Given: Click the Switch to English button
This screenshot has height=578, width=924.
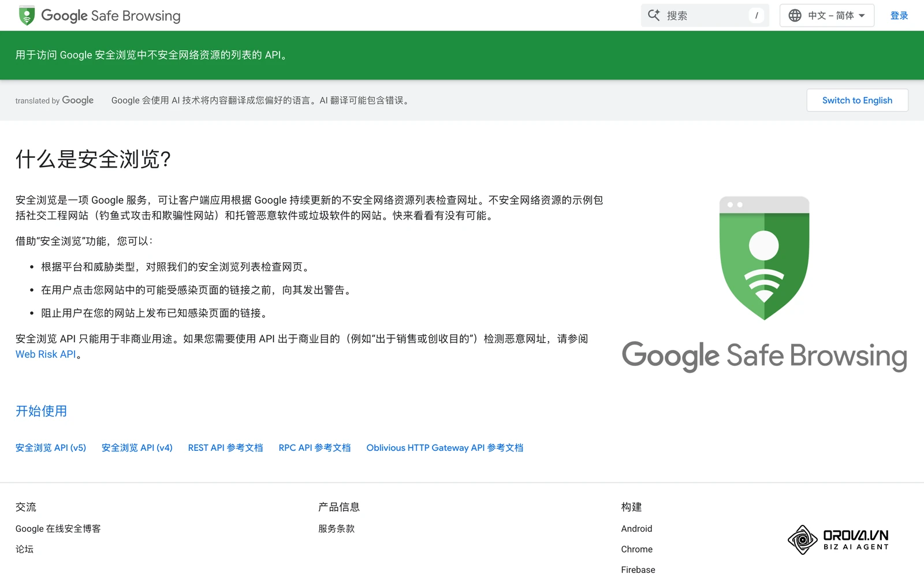Looking at the screenshot, I should 857,100.
